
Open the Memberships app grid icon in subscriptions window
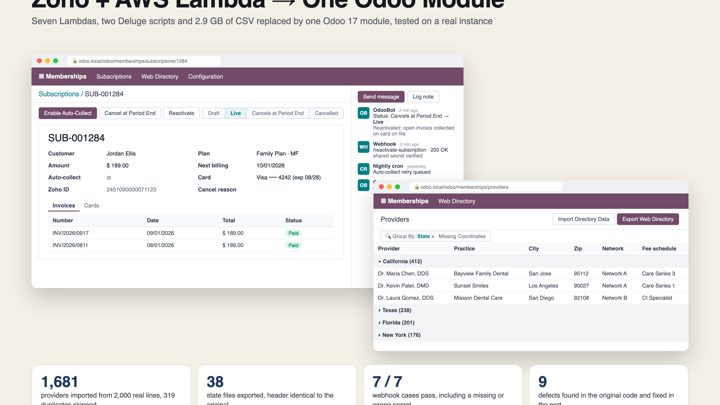pyautogui.click(x=41, y=77)
